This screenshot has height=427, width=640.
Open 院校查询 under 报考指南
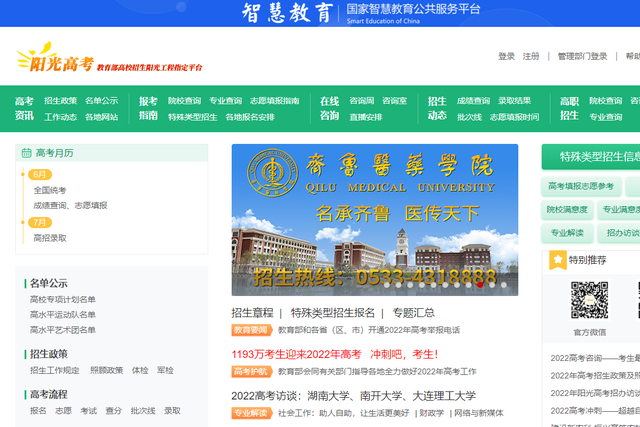(184, 101)
